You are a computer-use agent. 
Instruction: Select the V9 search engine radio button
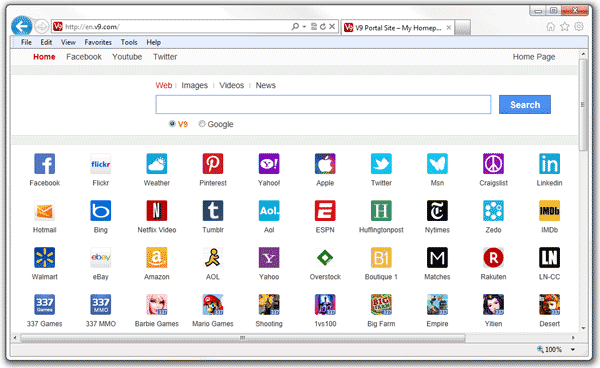coord(172,124)
